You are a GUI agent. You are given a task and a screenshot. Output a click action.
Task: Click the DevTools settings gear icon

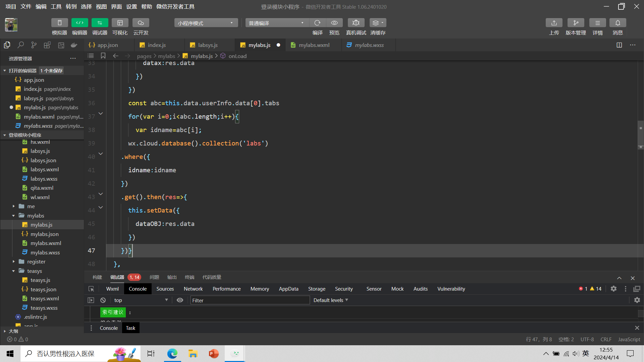coord(613,289)
